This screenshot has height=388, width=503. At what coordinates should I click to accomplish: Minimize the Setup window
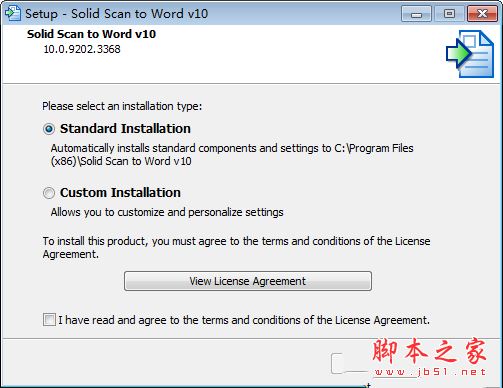pos(416,14)
